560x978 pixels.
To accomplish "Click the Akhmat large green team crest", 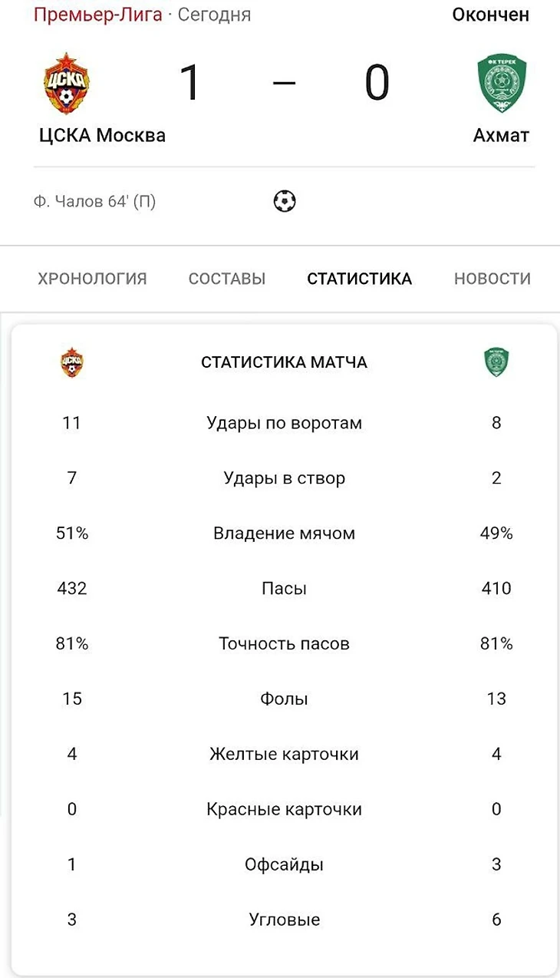I will (x=502, y=83).
